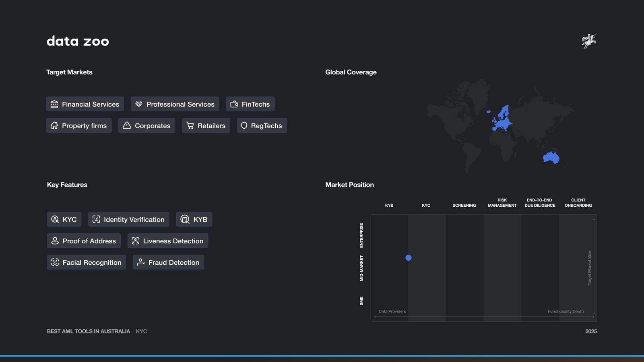This screenshot has height=362, width=644.
Task: Select the Professional Services tag
Action: tap(175, 104)
